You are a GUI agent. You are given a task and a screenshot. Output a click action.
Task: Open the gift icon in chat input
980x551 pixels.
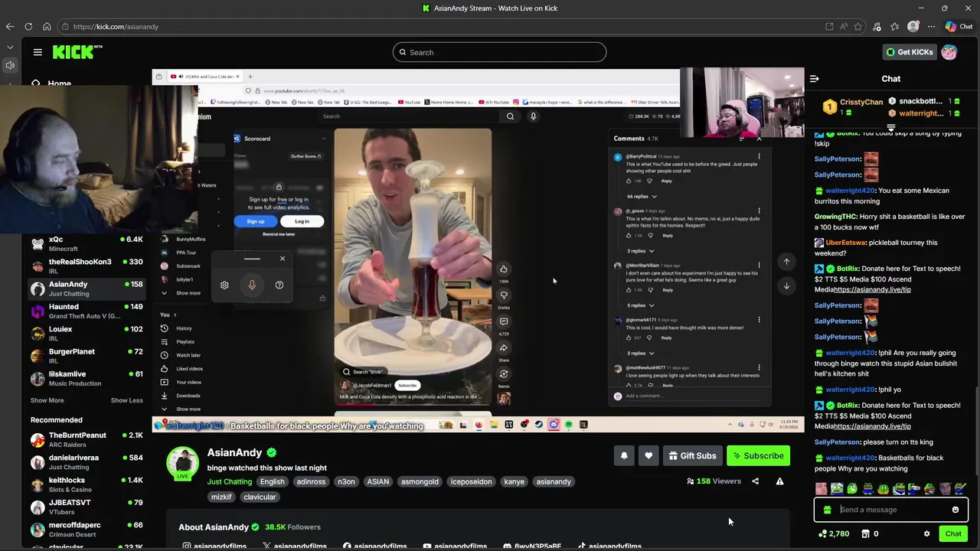[x=827, y=510]
